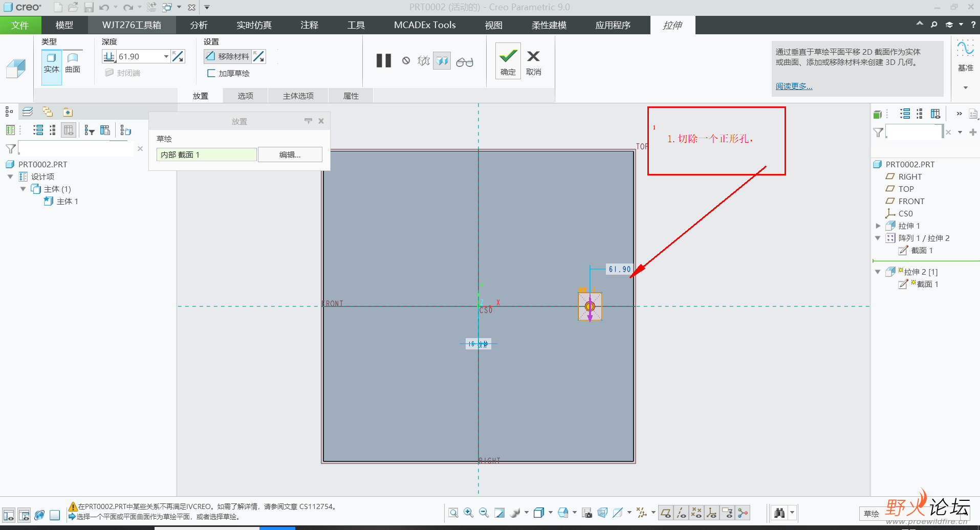
Task: Open the 文件 file menu
Action: [20, 25]
